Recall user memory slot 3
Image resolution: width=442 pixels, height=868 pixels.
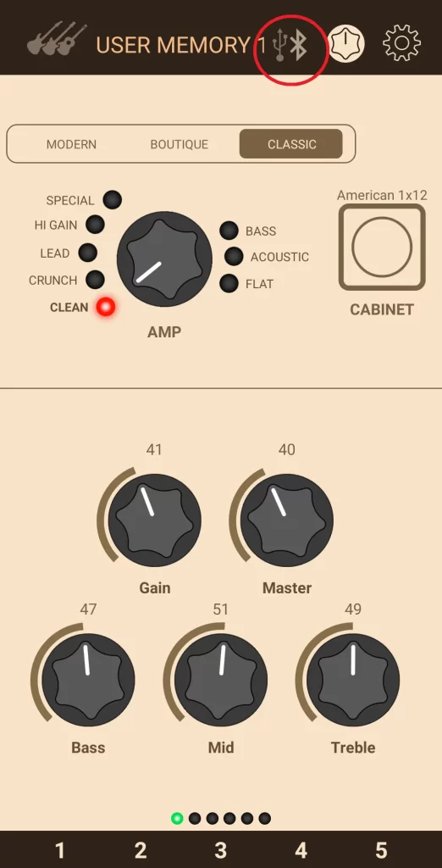point(221,849)
